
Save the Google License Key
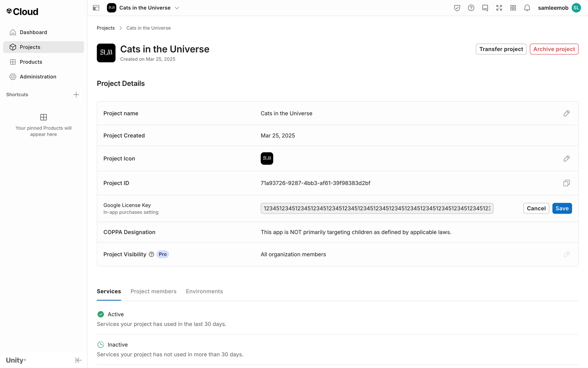click(562, 209)
